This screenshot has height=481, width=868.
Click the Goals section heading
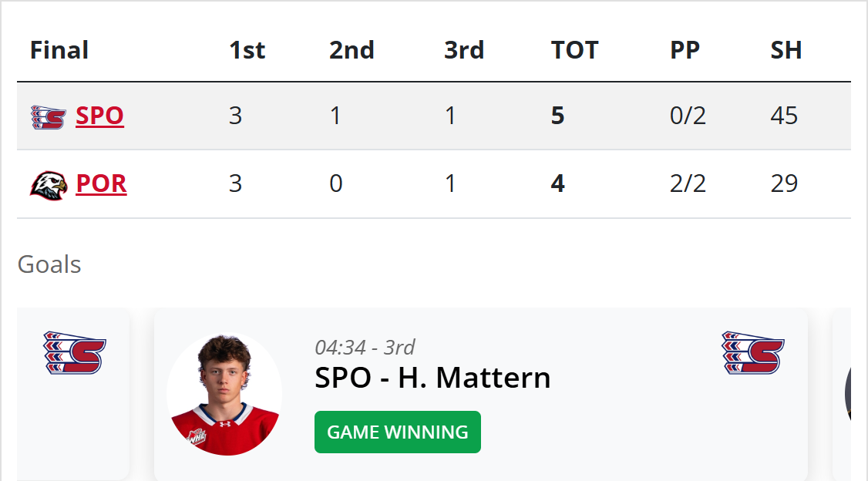(x=49, y=264)
